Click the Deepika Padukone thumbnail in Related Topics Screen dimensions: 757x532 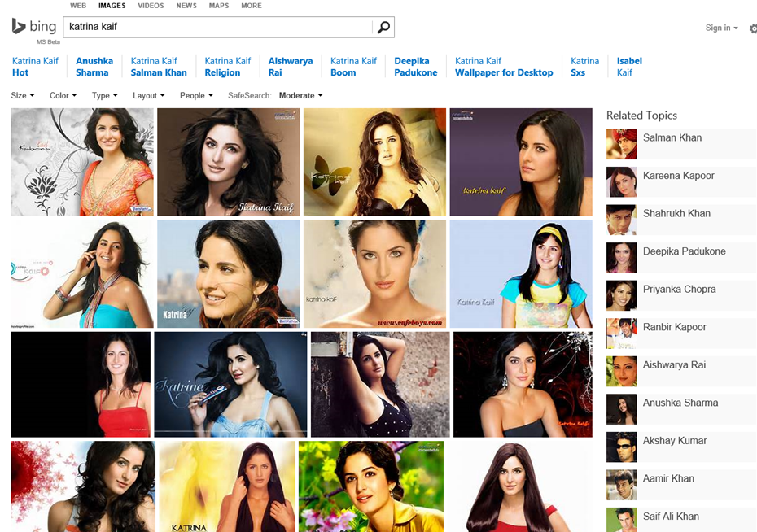pyautogui.click(x=622, y=258)
